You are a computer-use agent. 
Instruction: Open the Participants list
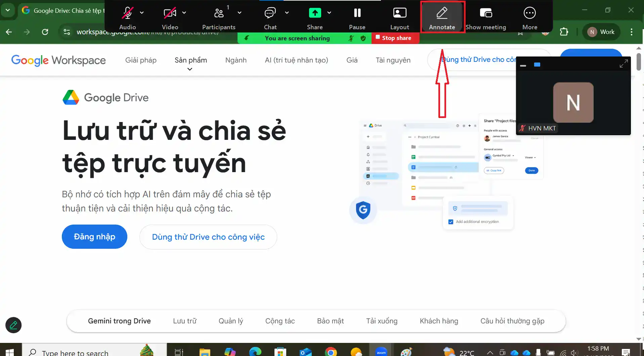click(219, 13)
